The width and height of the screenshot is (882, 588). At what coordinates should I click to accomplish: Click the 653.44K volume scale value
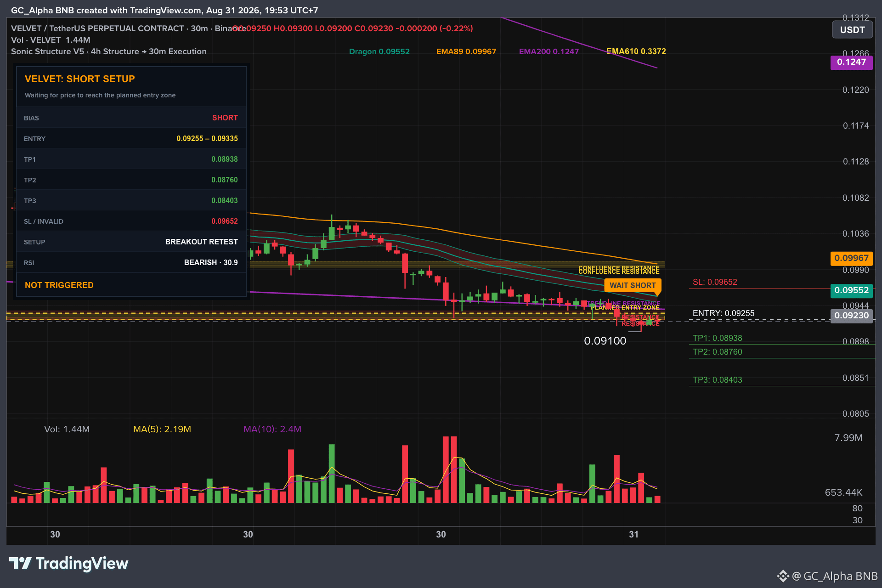843,492
